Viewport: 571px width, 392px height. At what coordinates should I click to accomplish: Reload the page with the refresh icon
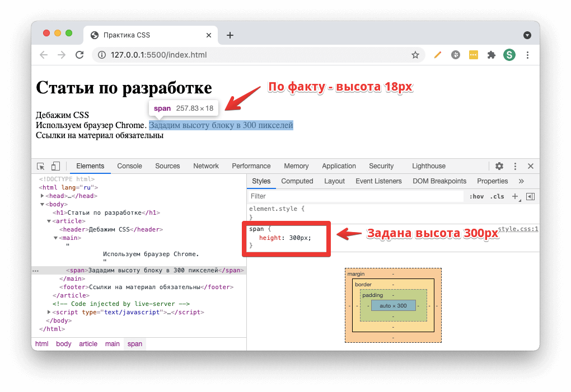79,55
